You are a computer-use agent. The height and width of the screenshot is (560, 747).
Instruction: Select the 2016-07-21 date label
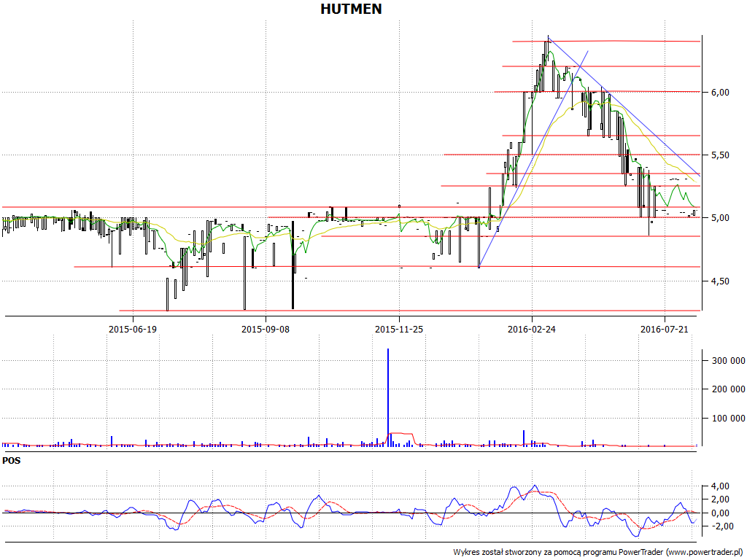coord(665,329)
